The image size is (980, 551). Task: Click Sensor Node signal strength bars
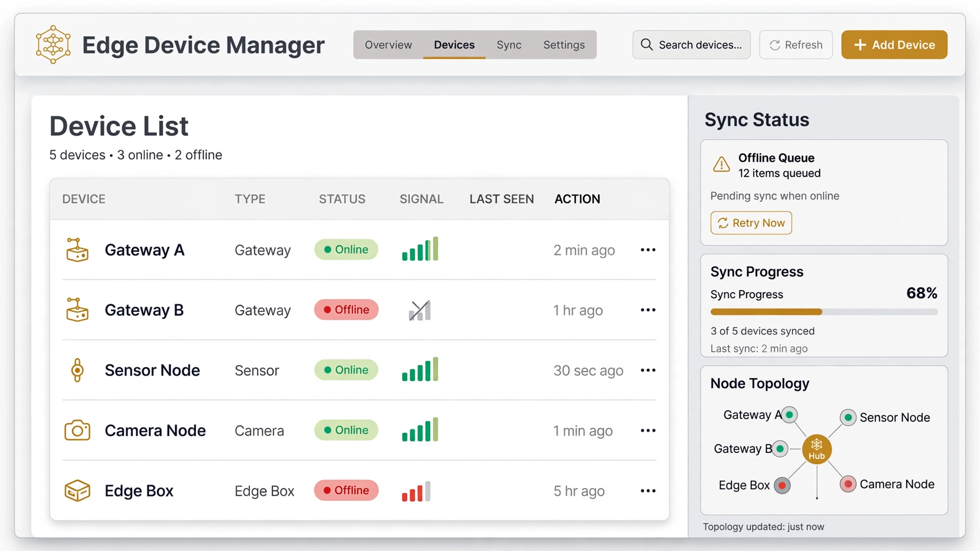(420, 369)
